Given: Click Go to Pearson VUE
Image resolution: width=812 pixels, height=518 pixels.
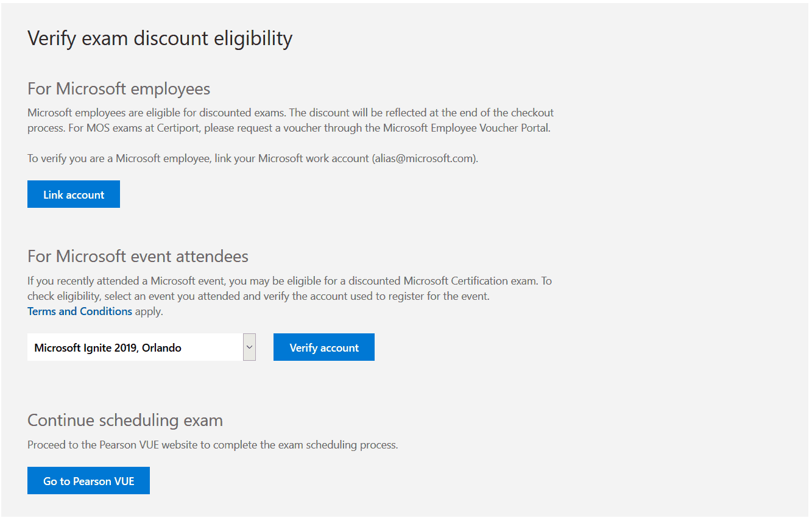Looking at the screenshot, I should (88, 480).
